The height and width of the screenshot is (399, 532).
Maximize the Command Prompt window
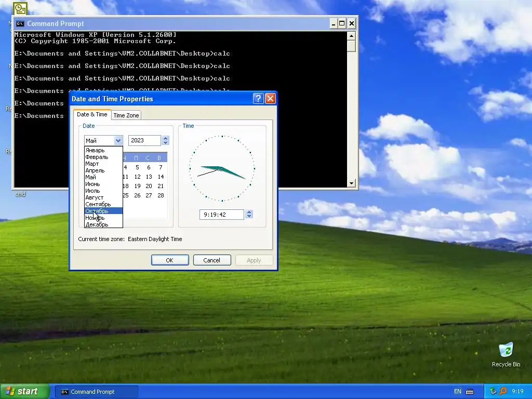pyautogui.click(x=342, y=23)
